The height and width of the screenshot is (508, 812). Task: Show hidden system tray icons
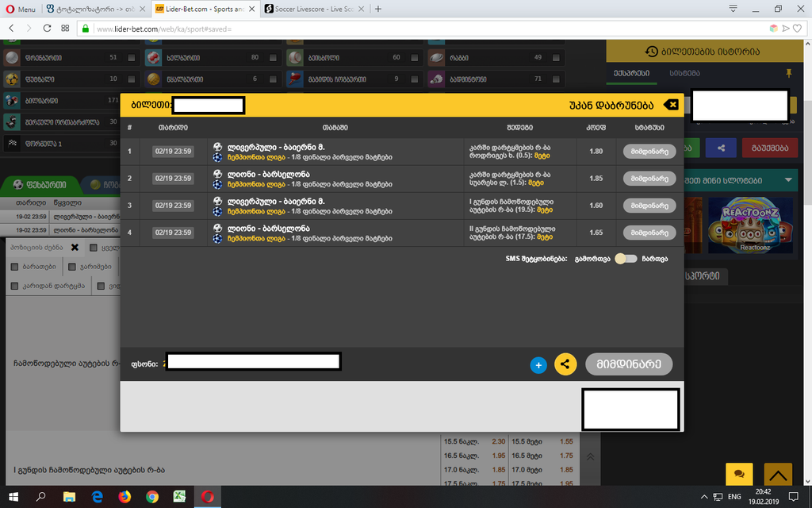pos(703,497)
